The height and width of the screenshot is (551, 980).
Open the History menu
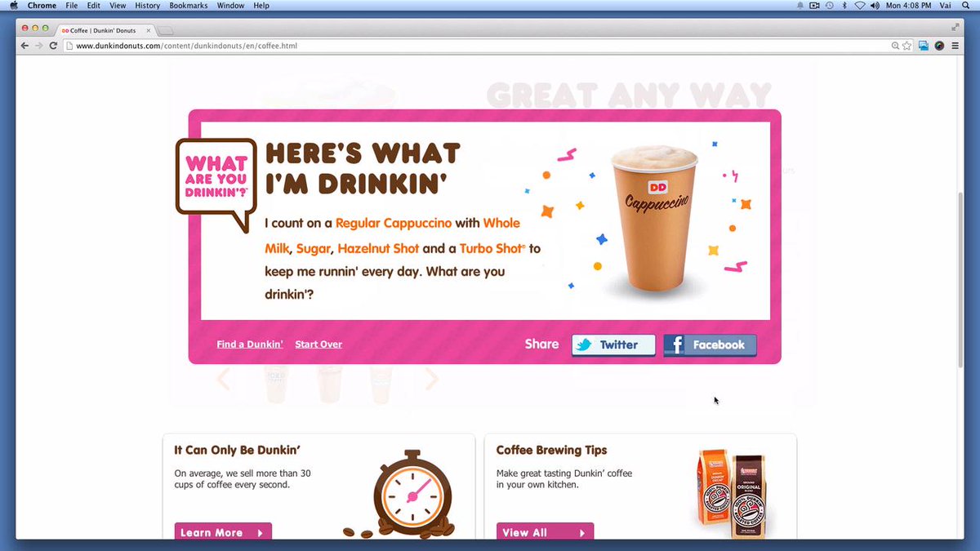click(x=148, y=6)
